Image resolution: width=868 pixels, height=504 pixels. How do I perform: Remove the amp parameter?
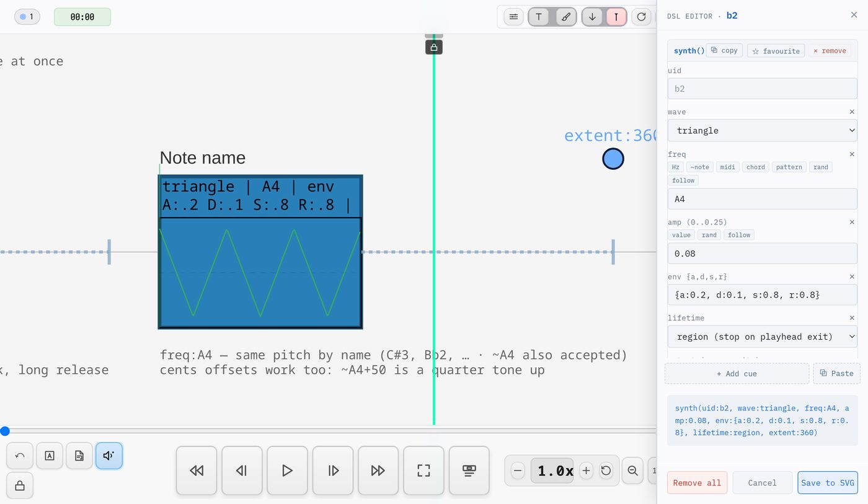(852, 222)
